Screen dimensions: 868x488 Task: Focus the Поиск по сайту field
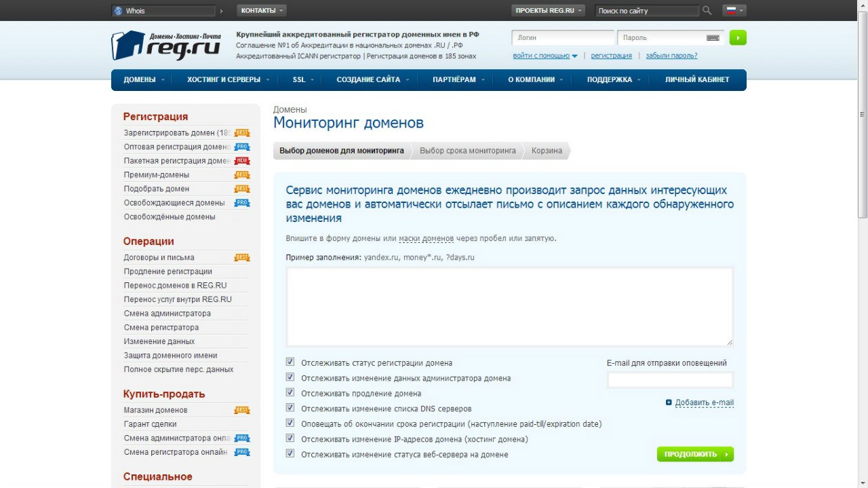pos(647,11)
